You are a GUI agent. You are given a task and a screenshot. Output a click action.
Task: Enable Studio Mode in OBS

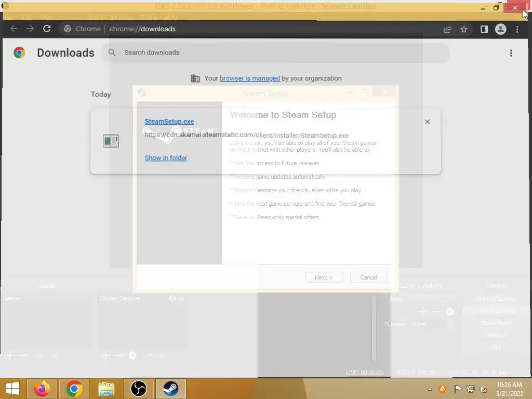tap(496, 323)
